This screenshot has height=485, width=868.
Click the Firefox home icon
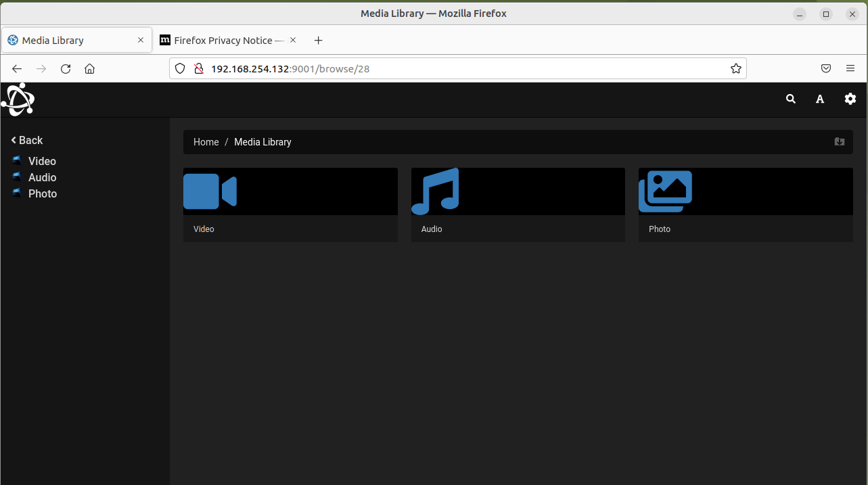click(x=89, y=68)
